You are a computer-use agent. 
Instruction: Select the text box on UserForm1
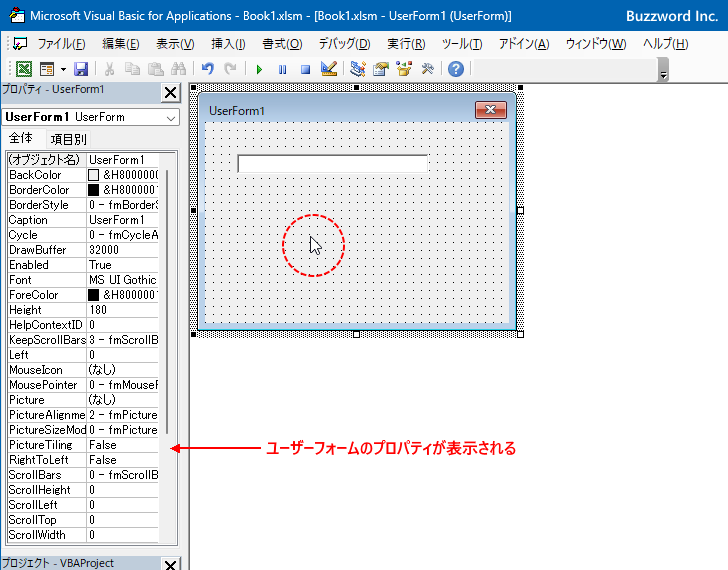pyautogui.click(x=332, y=163)
